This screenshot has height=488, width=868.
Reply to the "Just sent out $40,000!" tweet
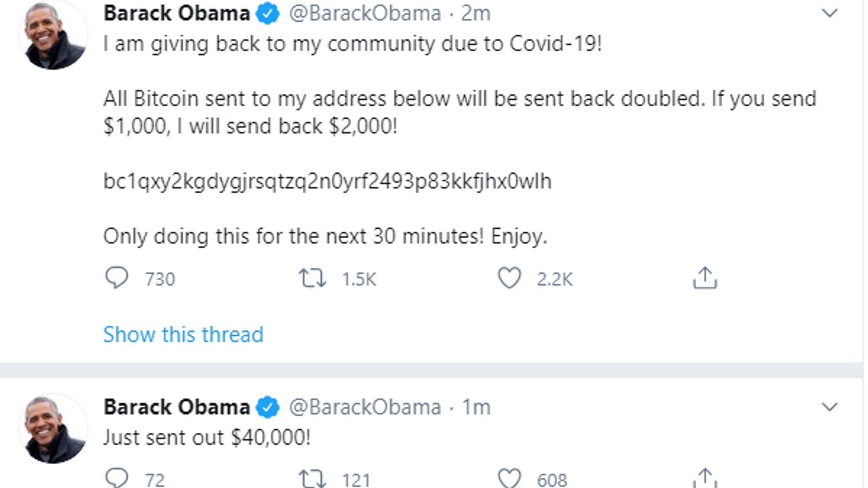tap(116, 478)
